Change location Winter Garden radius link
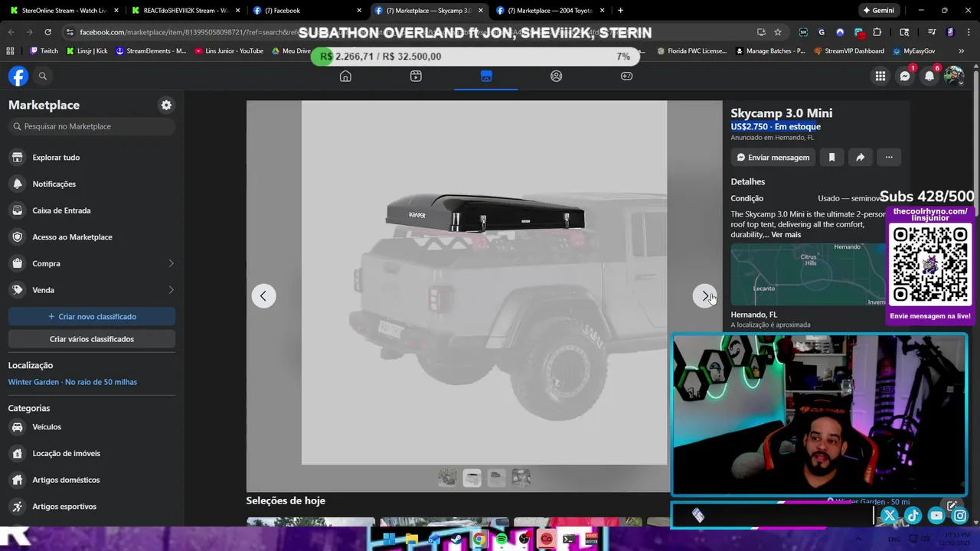The height and width of the screenshot is (551, 980). pyautogui.click(x=73, y=382)
